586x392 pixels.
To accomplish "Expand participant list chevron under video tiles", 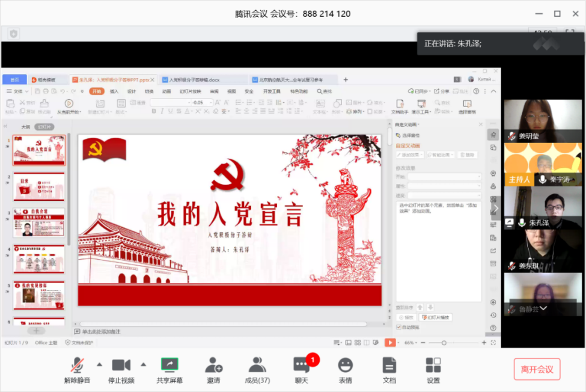I will click(543, 308).
